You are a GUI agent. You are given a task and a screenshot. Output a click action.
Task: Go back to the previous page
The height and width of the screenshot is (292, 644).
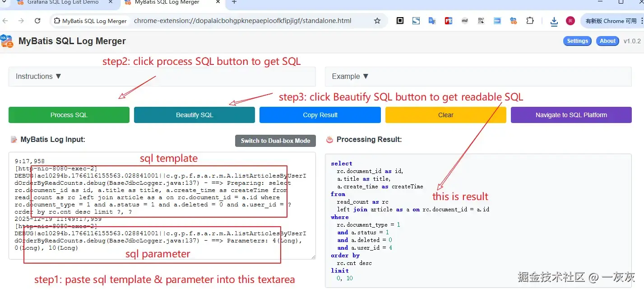(5, 21)
